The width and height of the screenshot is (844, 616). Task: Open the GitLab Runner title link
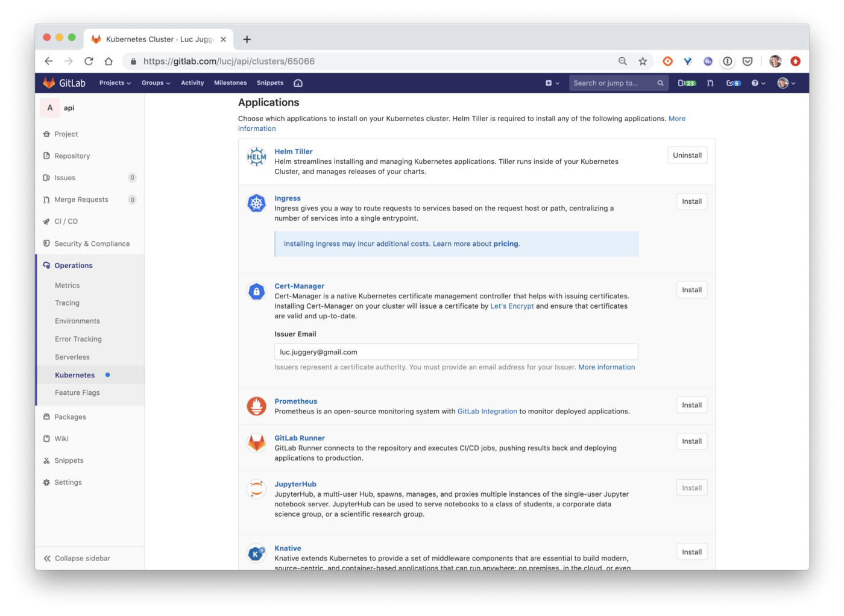tap(300, 438)
